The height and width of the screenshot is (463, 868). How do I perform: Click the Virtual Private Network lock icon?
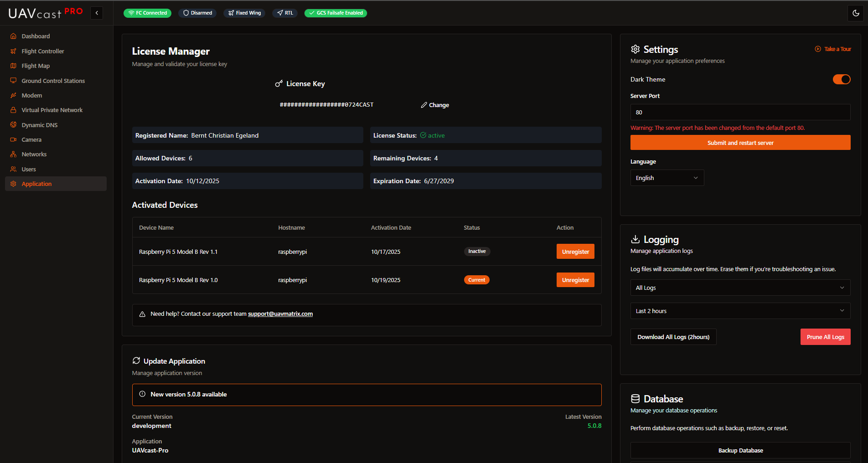(13, 110)
